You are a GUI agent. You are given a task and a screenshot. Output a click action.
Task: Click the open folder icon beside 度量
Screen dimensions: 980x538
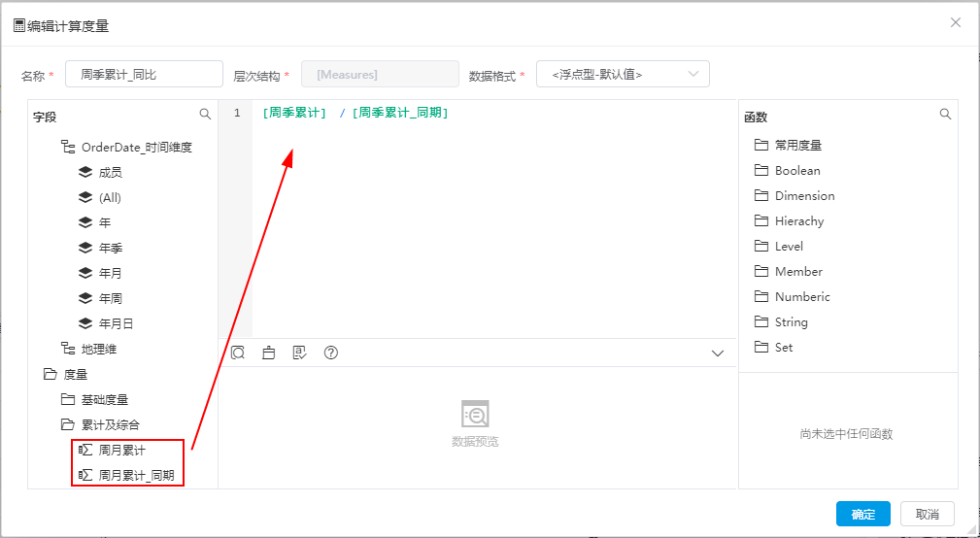click(50, 374)
